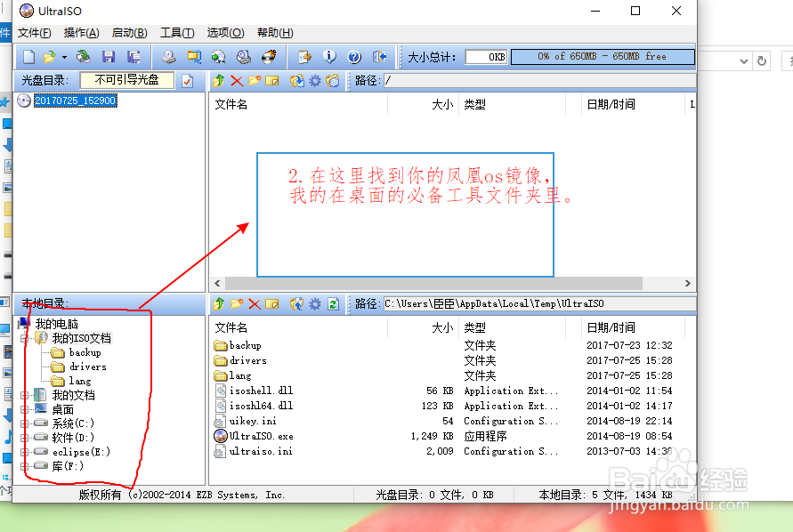Viewport: 793px width, 532px height.
Task: Sort disc list by 类型 column header
Action: pos(512,104)
